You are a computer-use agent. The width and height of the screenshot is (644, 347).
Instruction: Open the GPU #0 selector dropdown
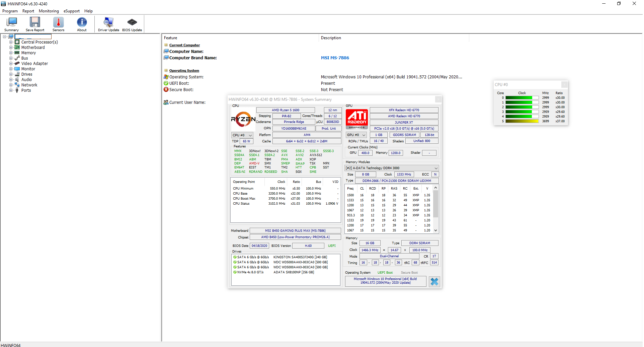coord(356,135)
